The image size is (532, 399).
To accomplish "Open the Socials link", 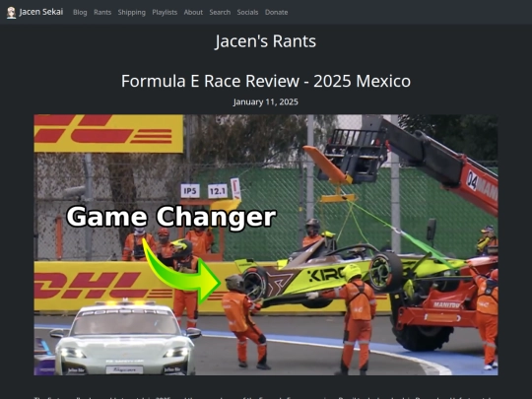I will coord(247,12).
